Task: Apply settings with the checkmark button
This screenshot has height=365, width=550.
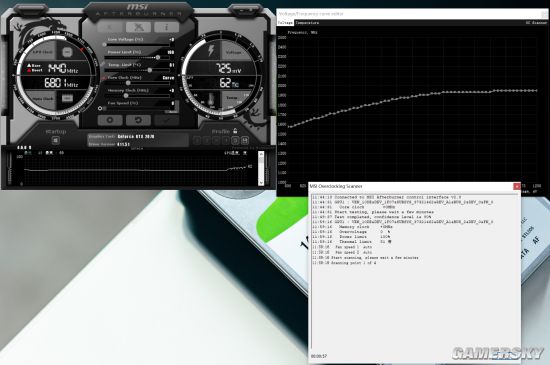Action: click(167, 120)
